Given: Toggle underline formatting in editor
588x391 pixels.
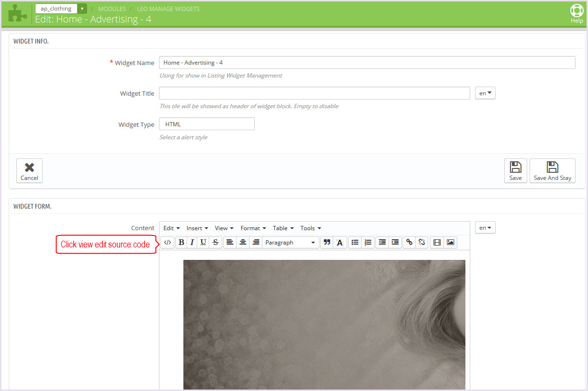Looking at the screenshot, I should pos(203,243).
